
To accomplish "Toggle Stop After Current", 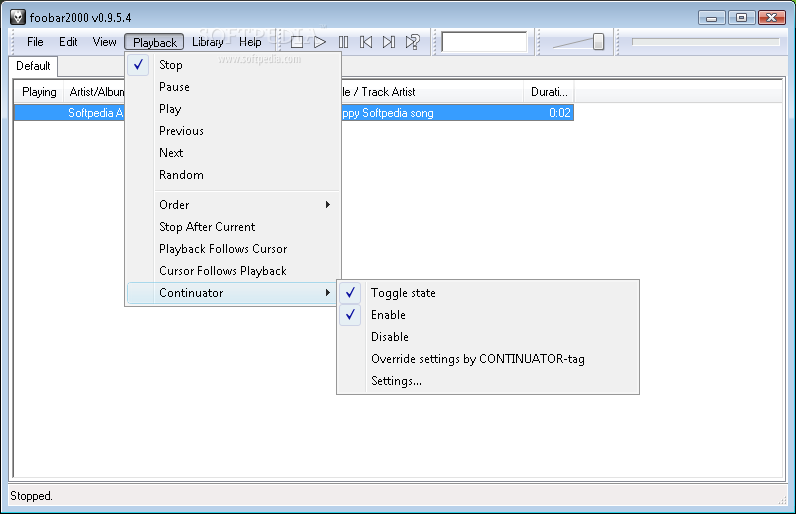I will coord(234,227).
